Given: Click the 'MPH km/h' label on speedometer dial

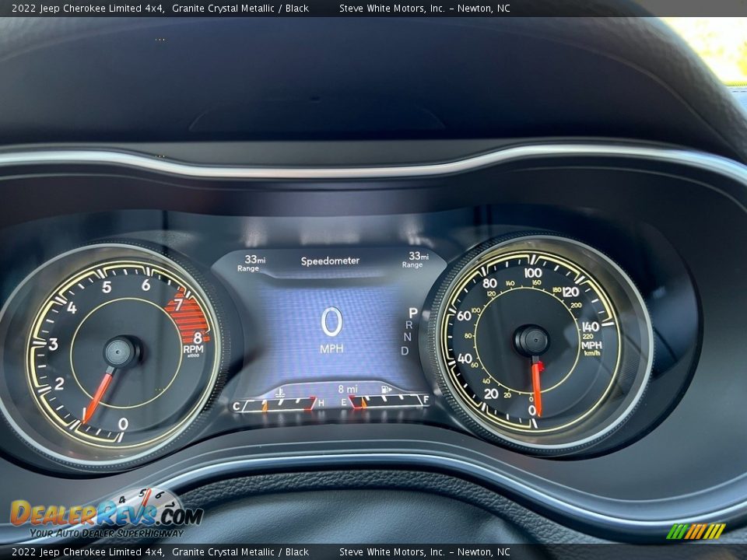Looking at the screenshot, I should point(591,348).
